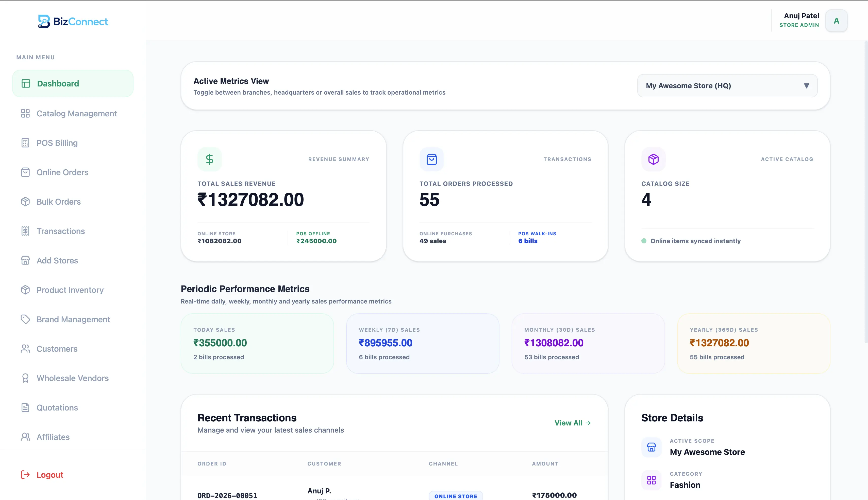Select Online Orders in main menu
The image size is (868, 500).
pyautogui.click(x=73, y=172)
